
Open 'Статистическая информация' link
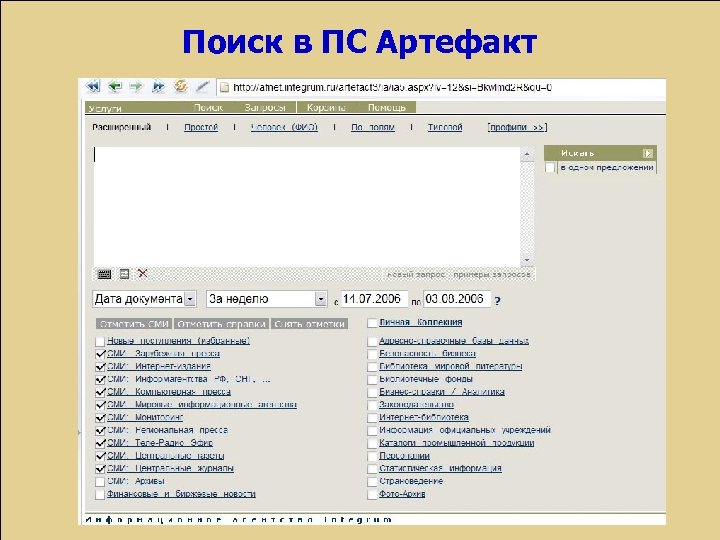click(440, 468)
